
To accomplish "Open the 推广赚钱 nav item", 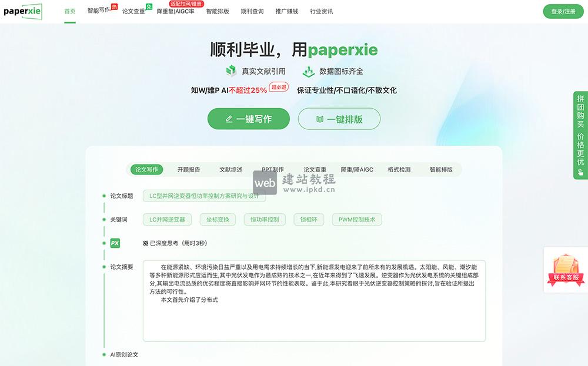I will click(x=287, y=11).
